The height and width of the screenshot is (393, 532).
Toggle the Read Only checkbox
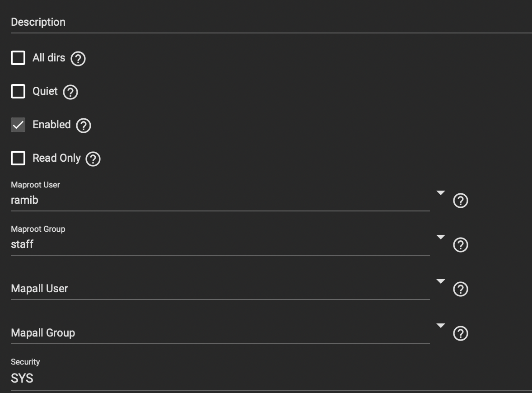click(18, 158)
